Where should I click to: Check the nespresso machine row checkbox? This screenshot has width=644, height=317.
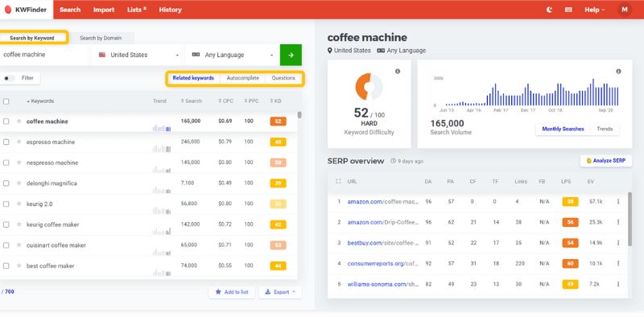(6, 163)
